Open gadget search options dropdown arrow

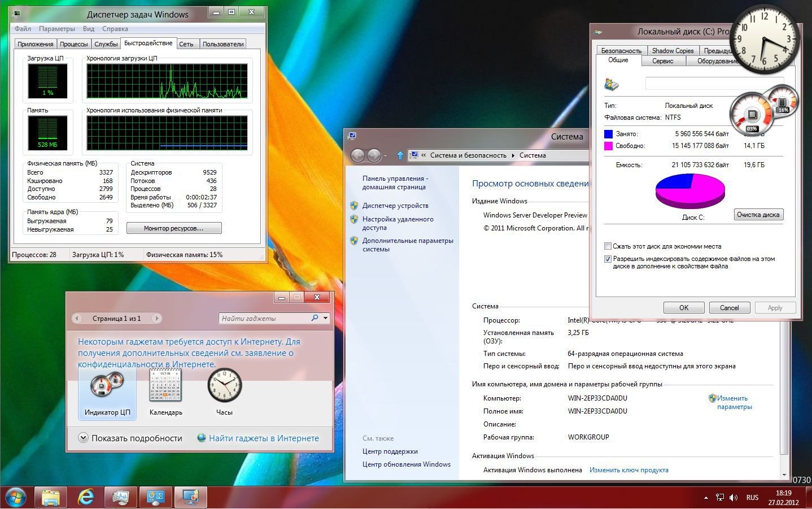(325, 318)
